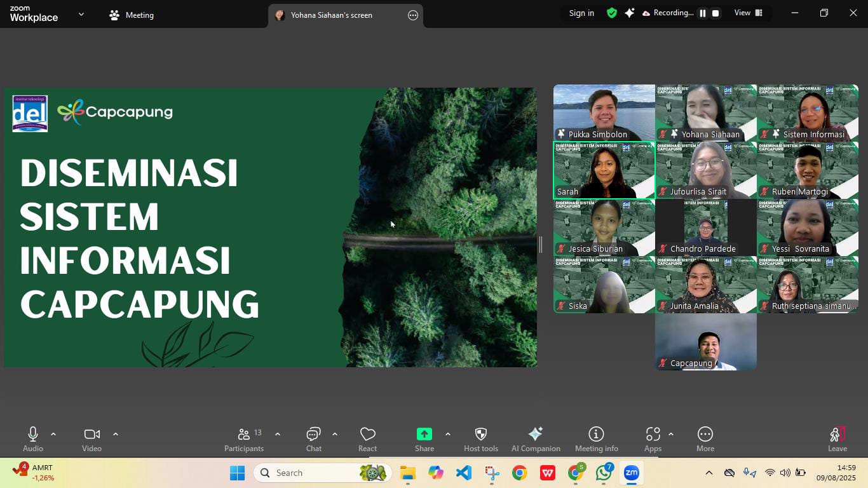Expand video settings caret beside Video
This screenshot has height=488, width=868.
pos(116,434)
